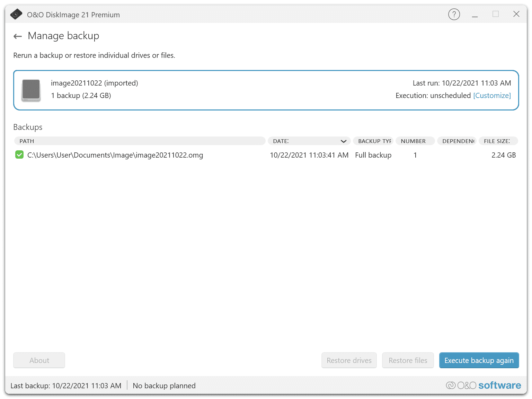
Task: Click the Last run: 10/22/2021 11:03 AM text
Action: pos(462,83)
